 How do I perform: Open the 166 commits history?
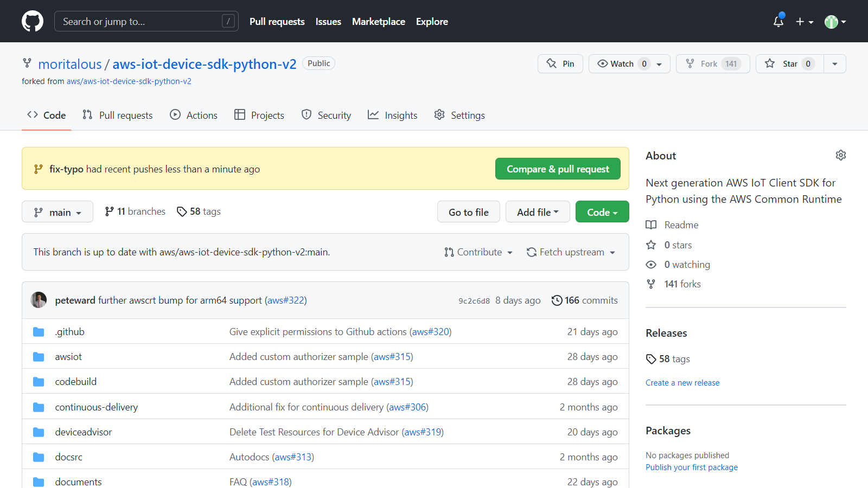coord(585,300)
